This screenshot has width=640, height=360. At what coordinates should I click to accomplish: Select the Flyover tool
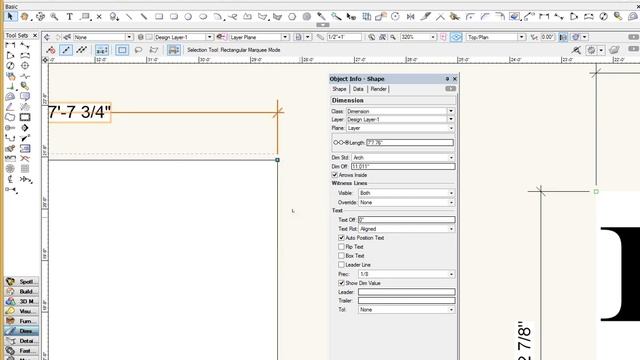pos(40,16)
